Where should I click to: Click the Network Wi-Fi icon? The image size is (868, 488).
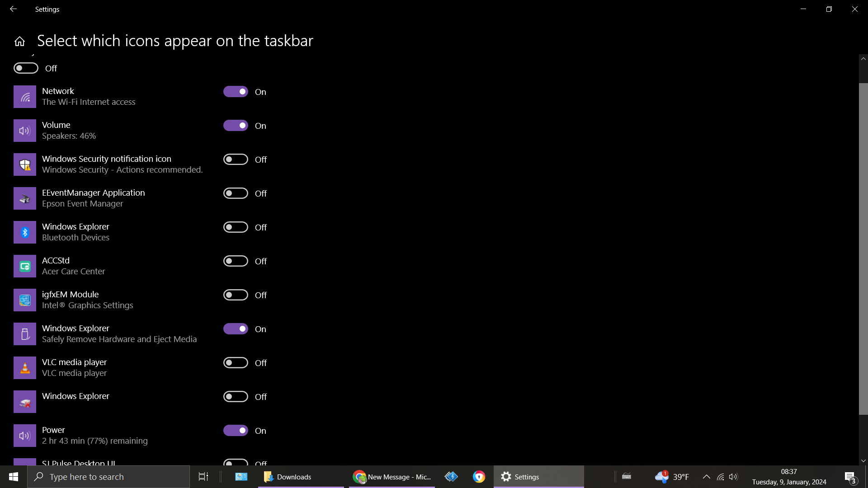pyautogui.click(x=24, y=96)
